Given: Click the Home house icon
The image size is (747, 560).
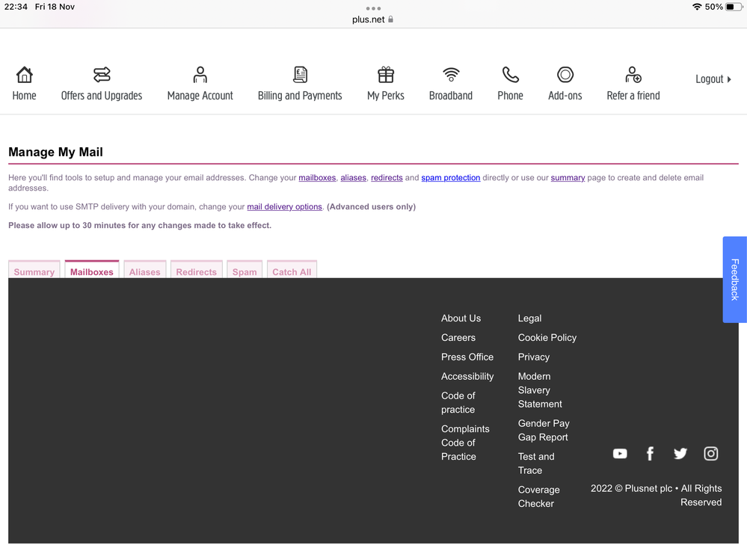Looking at the screenshot, I should click(24, 75).
